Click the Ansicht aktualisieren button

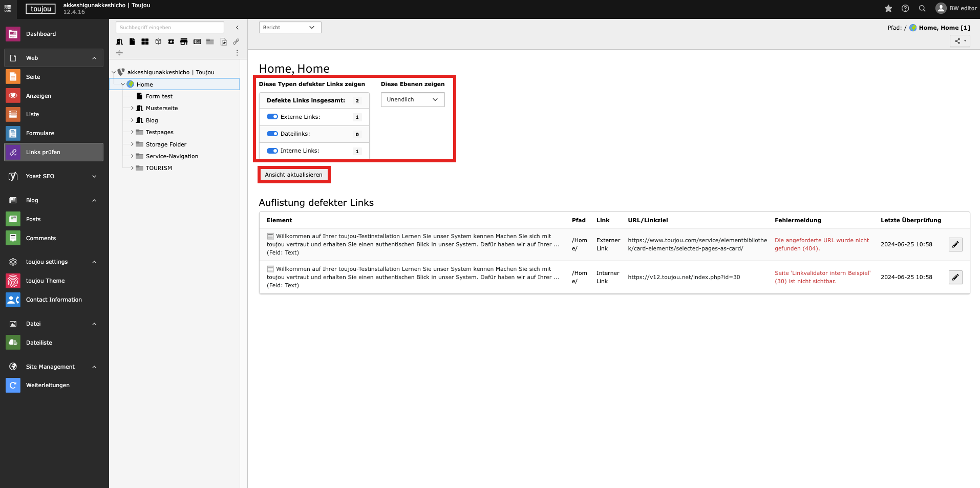coord(293,175)
